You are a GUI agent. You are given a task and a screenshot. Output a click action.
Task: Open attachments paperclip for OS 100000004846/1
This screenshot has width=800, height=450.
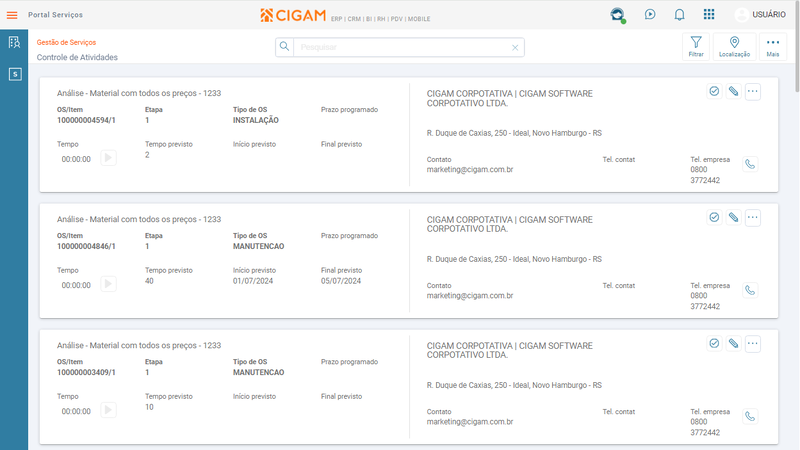click(x=733, y=217)
